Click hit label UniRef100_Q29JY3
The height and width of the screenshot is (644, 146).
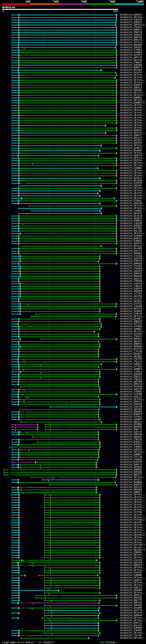point(131,251)
